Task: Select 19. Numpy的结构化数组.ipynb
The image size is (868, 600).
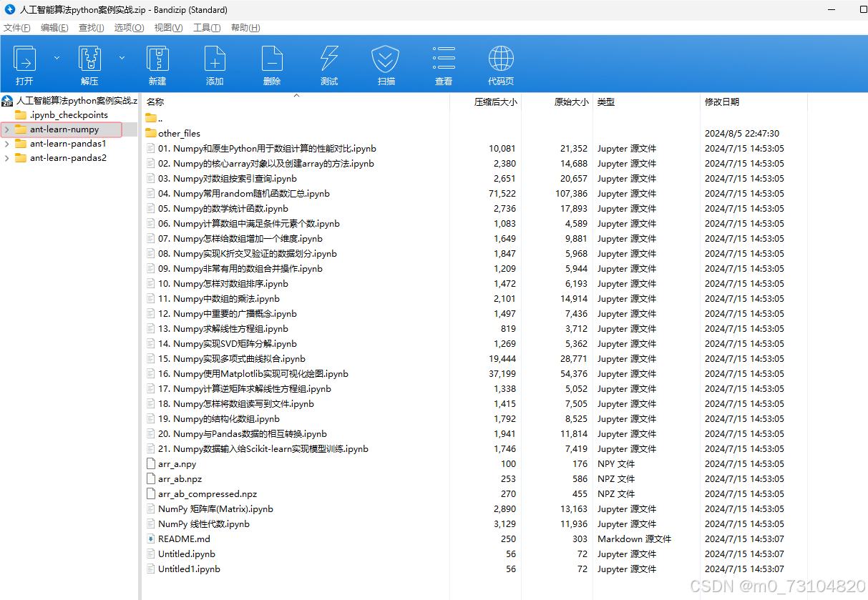Action: coord(219,419)
